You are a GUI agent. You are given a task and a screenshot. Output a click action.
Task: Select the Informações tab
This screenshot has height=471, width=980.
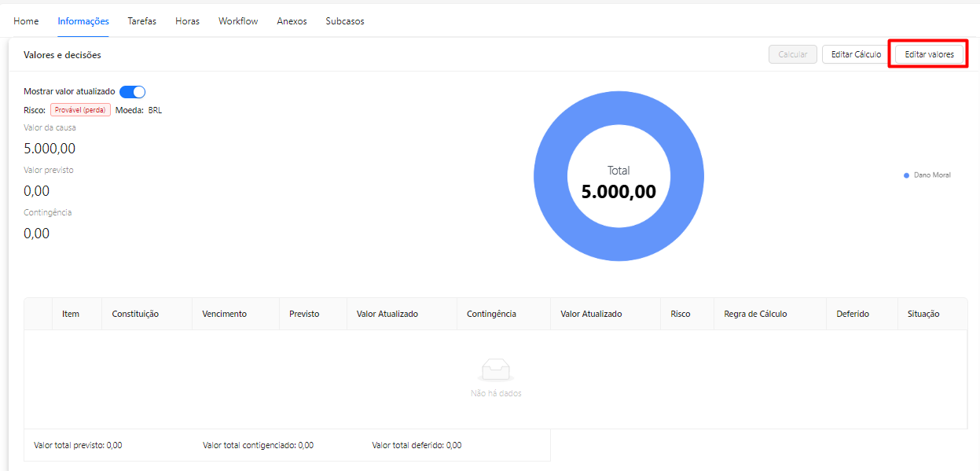[83, 21]
